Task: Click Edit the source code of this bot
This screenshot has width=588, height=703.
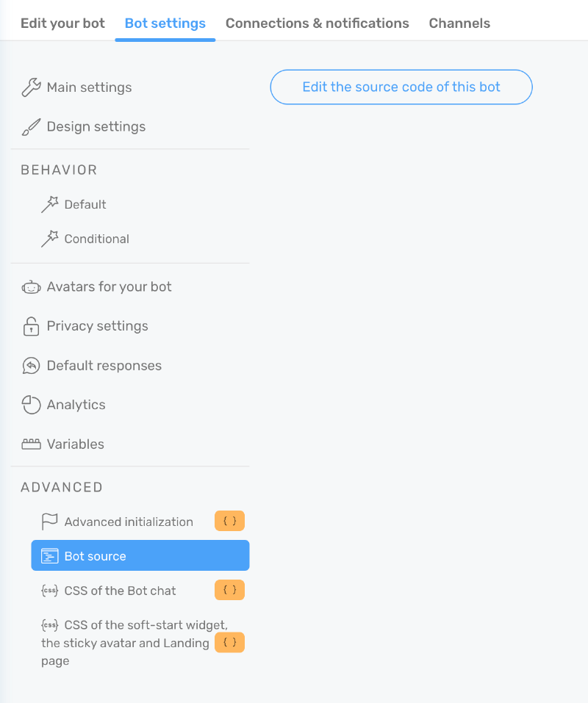Action: (401, 87)
